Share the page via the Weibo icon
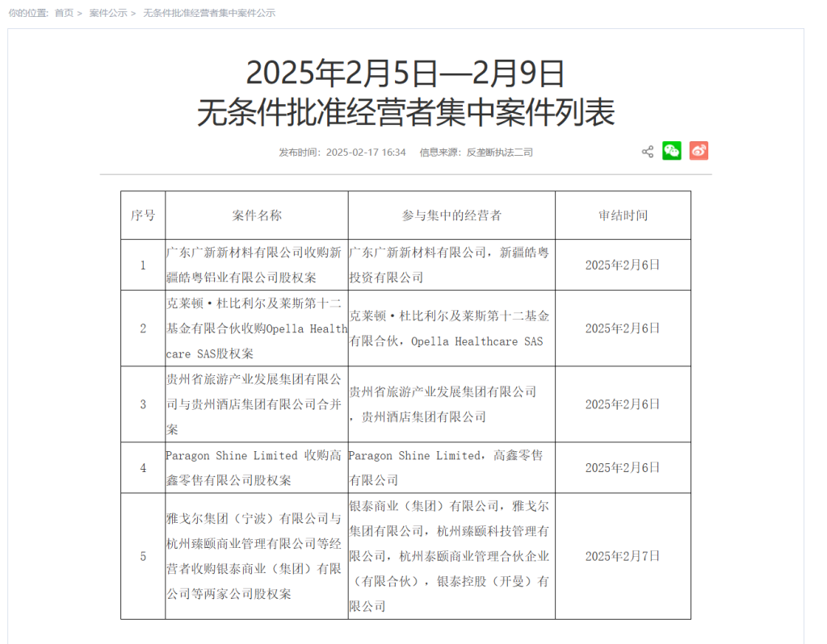Screen dimensions: 827x644 (699, 151)
